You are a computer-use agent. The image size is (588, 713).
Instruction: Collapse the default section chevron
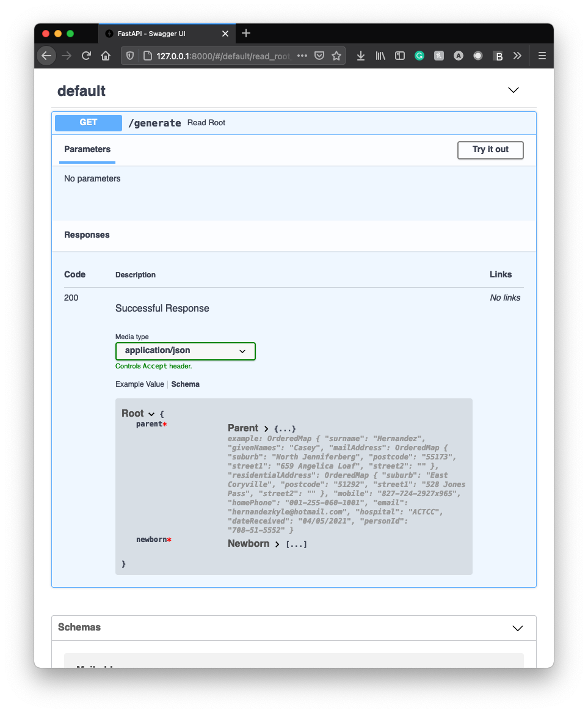[514, 90]
